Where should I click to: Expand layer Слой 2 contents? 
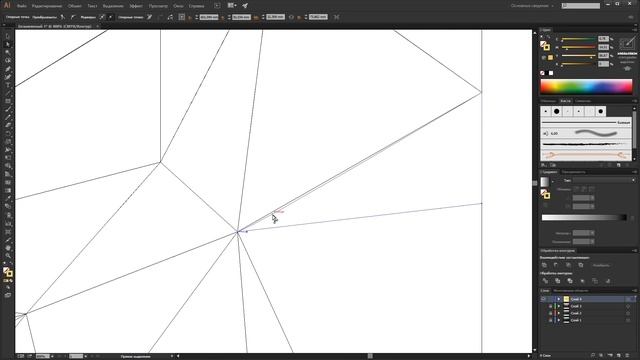coord(559,313)
